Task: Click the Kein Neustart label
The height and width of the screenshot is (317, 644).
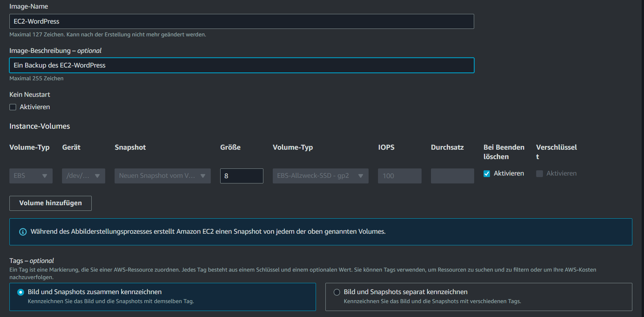Action: tap(30, 95)
